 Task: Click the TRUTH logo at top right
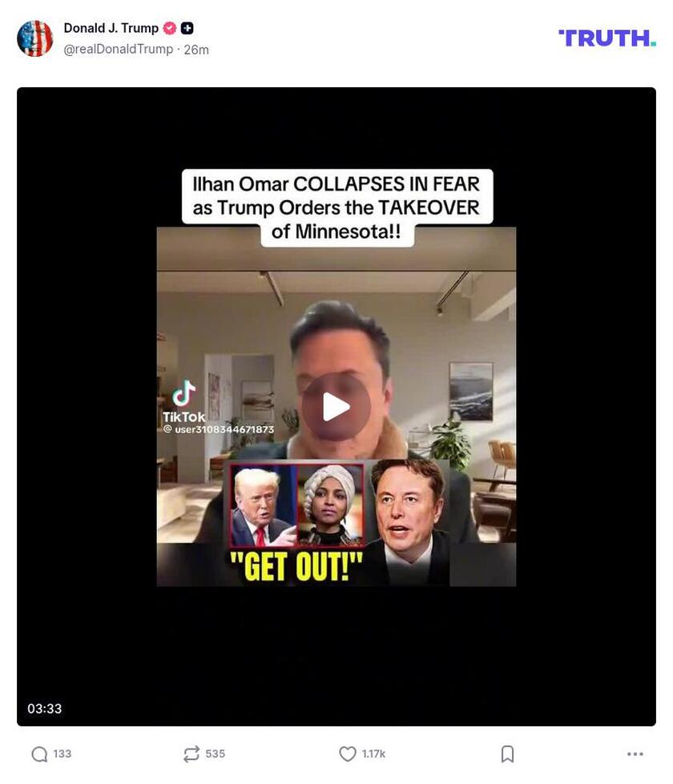point(607,38)
